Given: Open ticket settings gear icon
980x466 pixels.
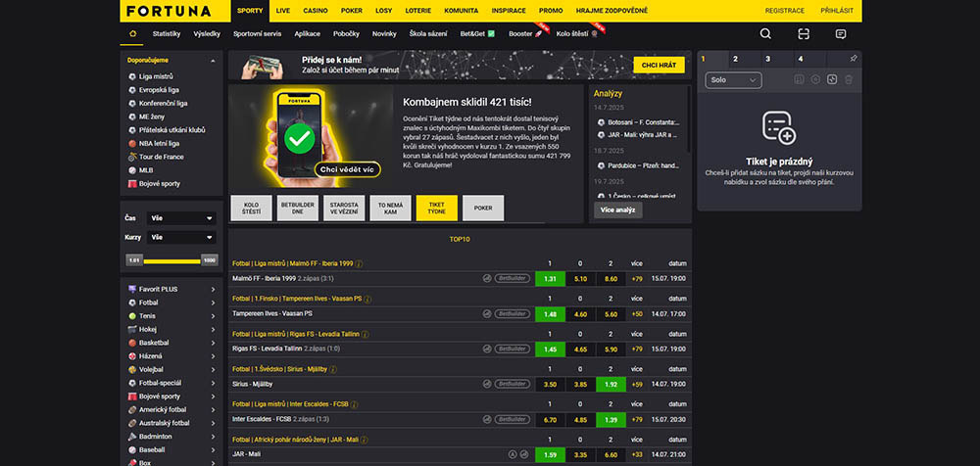Looking at the screenshot, I should click(815, 79).
